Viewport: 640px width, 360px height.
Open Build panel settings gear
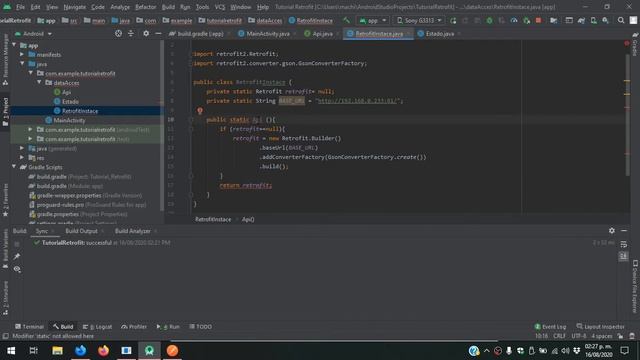pos(611,231)
